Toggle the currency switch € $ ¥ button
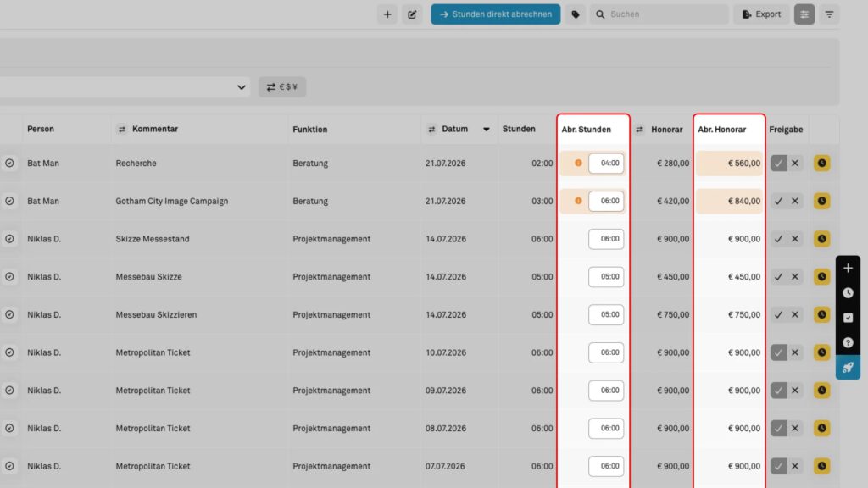868x488 pixels. click(282, 87)
